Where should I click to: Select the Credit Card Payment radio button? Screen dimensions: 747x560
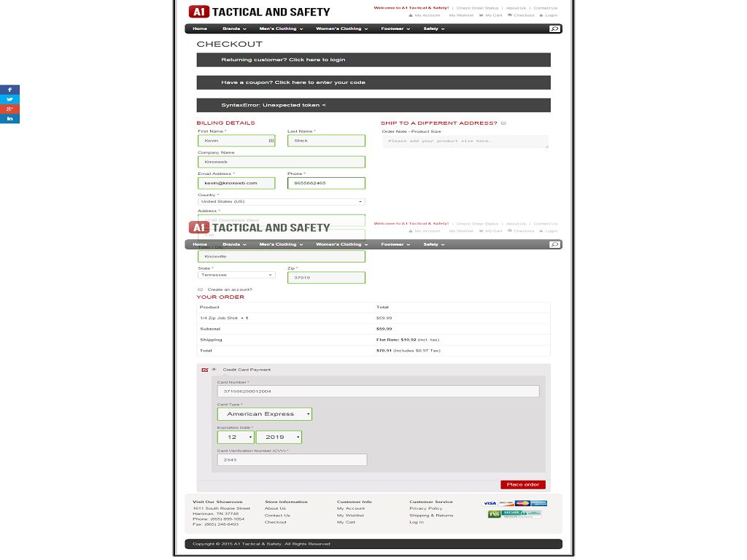point(214,369)
